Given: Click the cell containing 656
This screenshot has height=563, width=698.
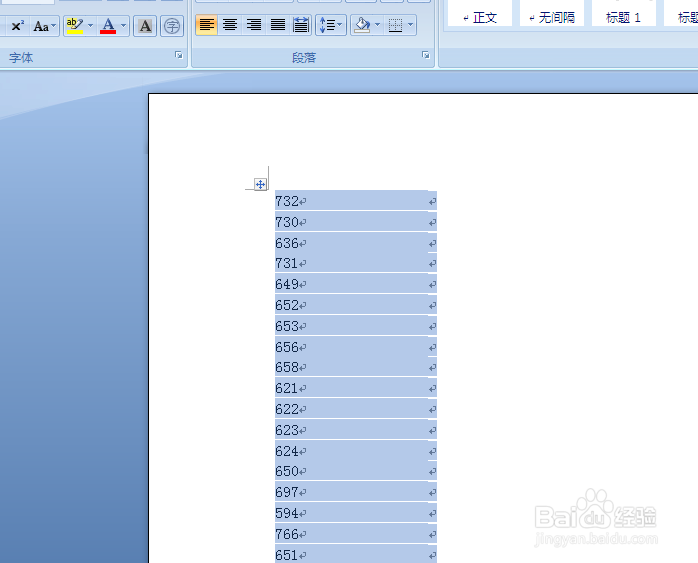Looking at the screenshot, I should coord(352,347).
